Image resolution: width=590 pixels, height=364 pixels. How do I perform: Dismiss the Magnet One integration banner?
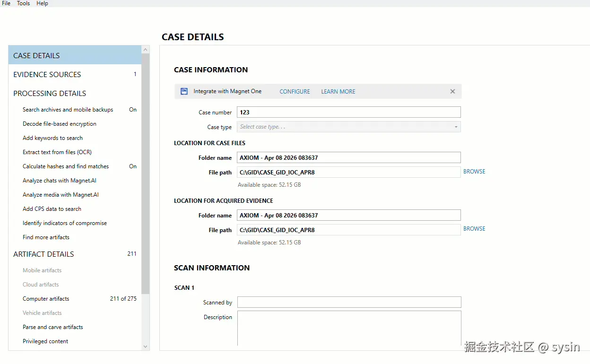(452, 91)
